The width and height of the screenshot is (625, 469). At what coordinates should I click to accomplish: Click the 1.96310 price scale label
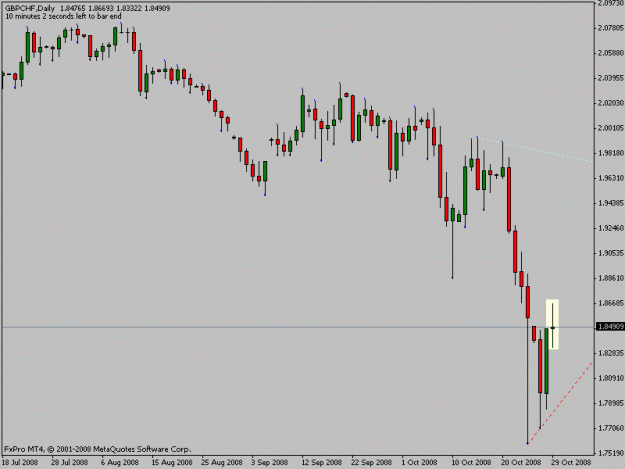tap(611, 178)
